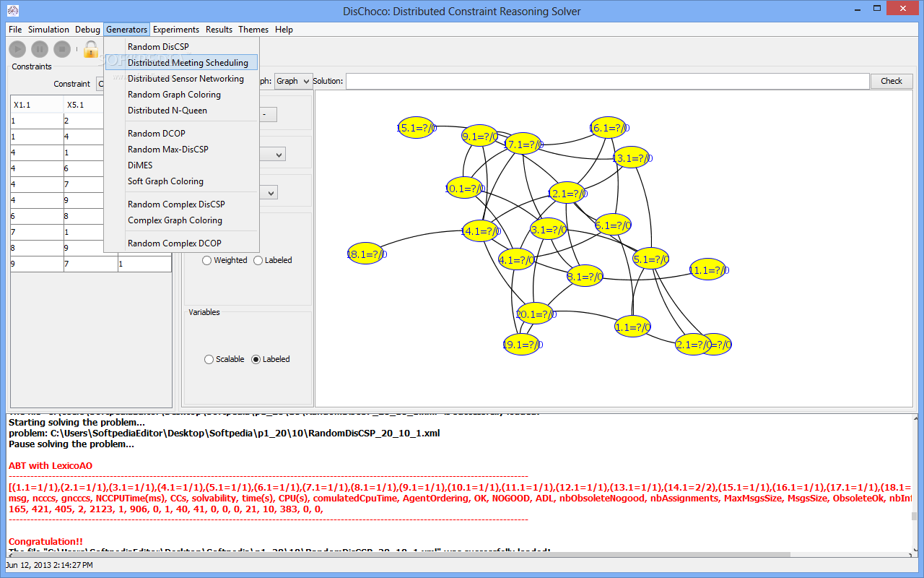The height and width of the screenshot is (578, 924).
Task: Open the Debug menu
Action: [x=87, y=30]
